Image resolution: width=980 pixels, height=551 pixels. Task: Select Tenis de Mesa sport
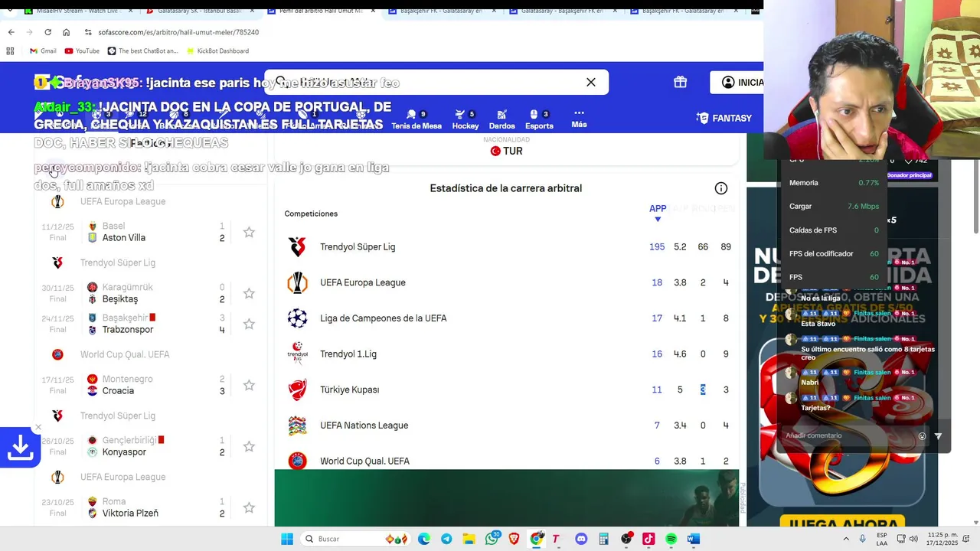(x=416, y=119)
